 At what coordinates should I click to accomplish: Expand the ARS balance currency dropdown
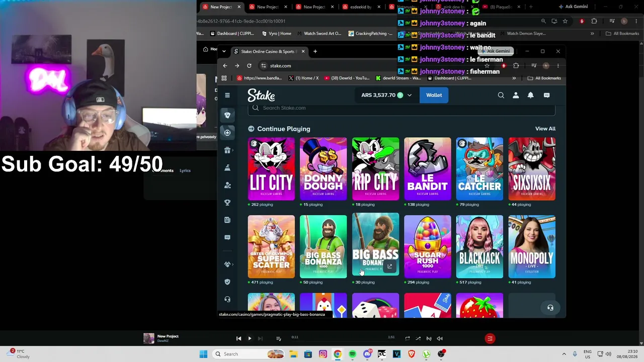pyautogui.click(x=409, y=95)
